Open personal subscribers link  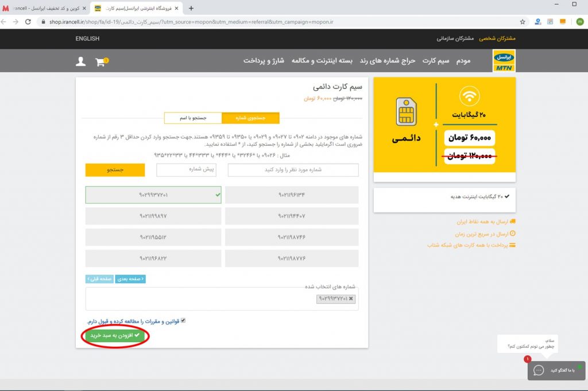click(497, 38)
